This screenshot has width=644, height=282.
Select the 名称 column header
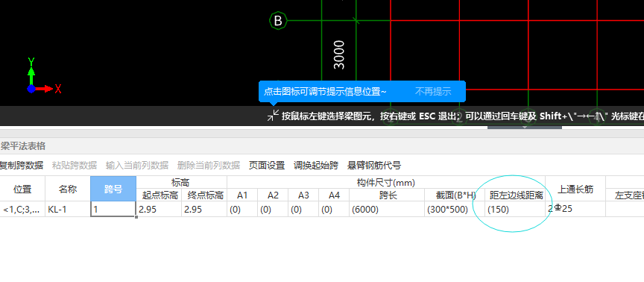coord(68,189)
